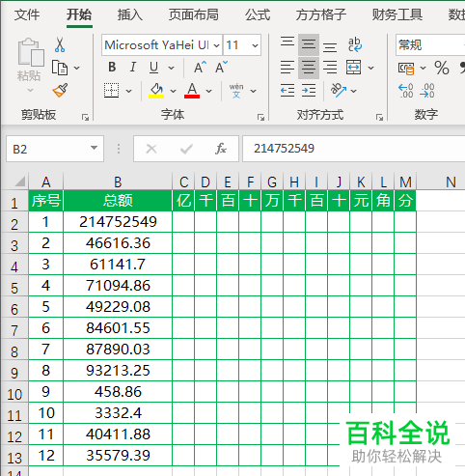Increase font size with larger A
Image resolution: width=465 pixels, height=476 pixels.
(x=200, y=68)
